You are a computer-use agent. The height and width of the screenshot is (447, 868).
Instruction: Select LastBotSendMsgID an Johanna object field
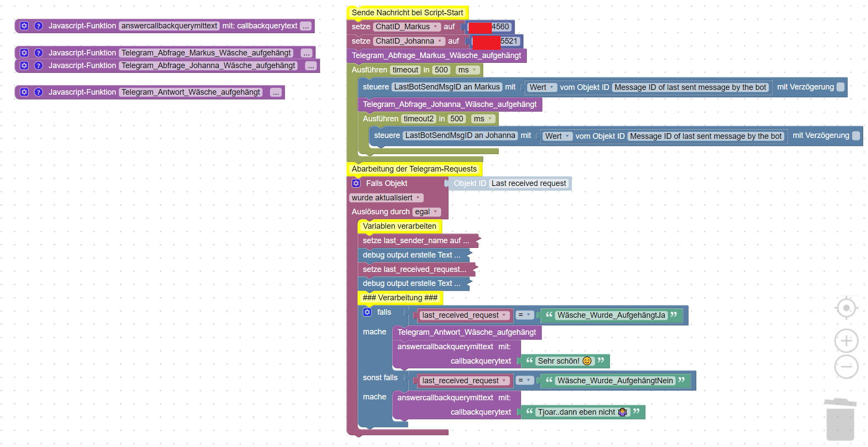pos(460,135)
